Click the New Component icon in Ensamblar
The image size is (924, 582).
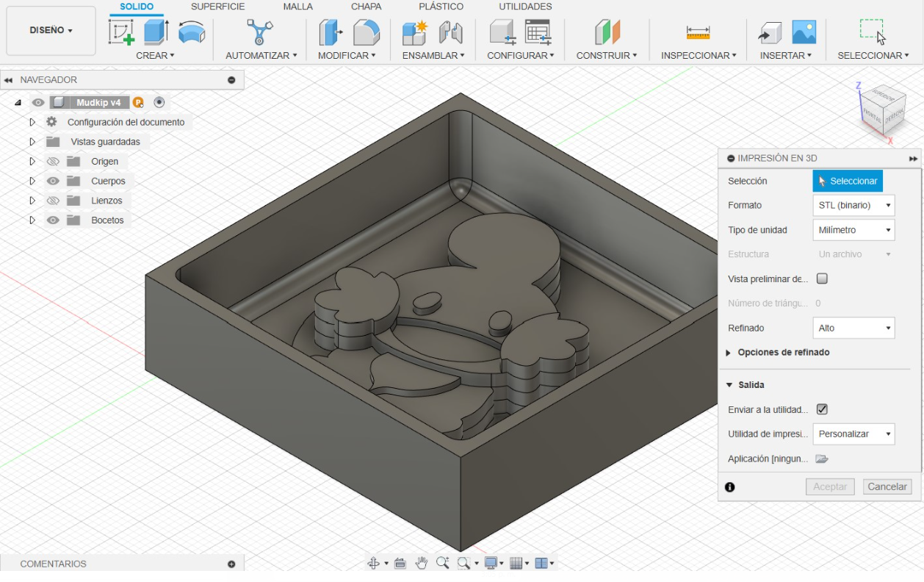pyautogui.click(x=415, y=32)
